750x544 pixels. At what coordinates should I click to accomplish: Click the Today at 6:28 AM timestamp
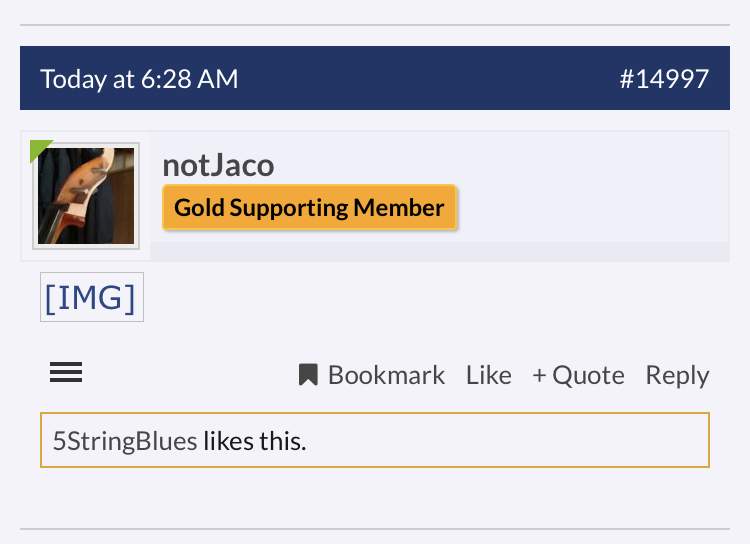point(139,79)
